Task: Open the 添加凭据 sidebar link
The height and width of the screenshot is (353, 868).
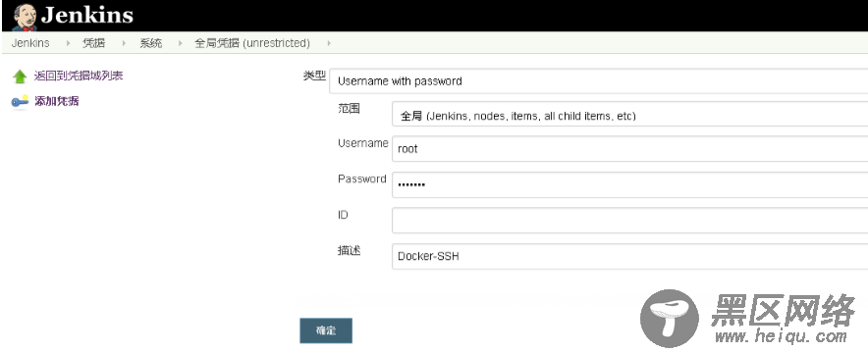Action: tap(57, 101)
